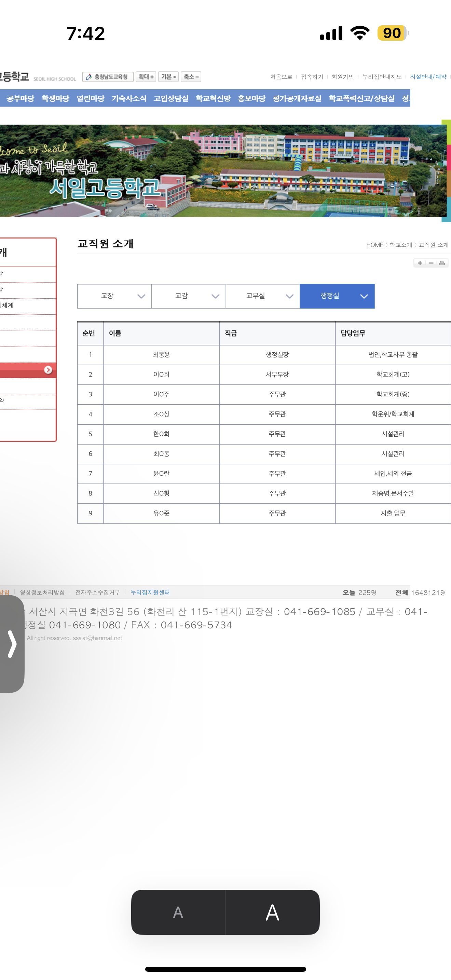
Task: Open the 학생마당 menu in the navigation bar
Action: pyautogui.click(x=55, y=98)
